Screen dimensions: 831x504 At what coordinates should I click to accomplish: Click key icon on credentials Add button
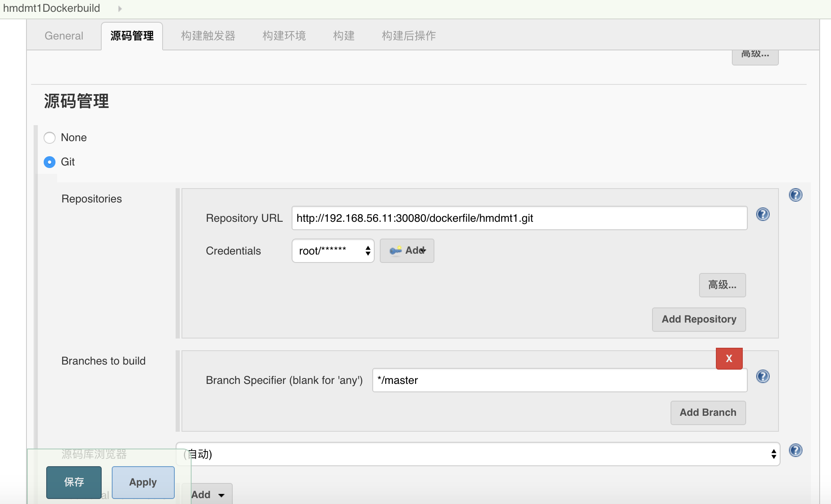point(395,251)
